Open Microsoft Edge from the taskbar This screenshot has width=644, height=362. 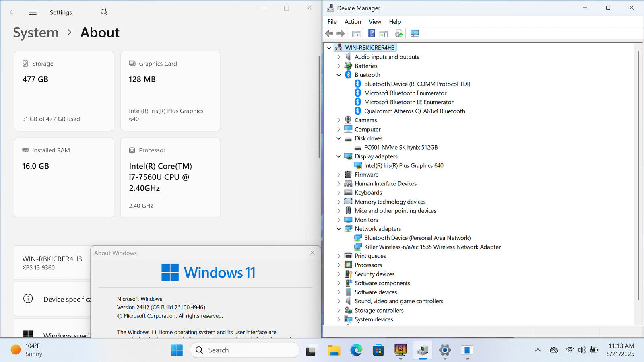(x=356, y=350)
